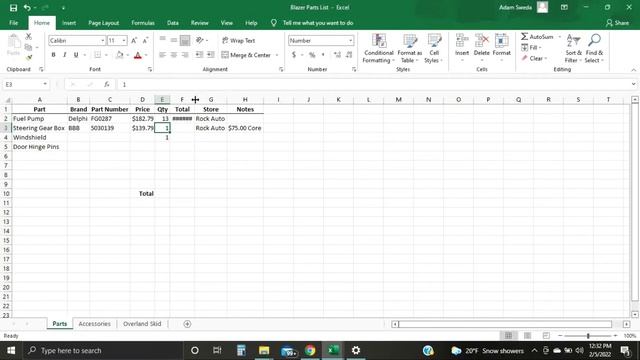Apply percent style
640x360 pixels.
pyautogui.click(x=312, y=55)
